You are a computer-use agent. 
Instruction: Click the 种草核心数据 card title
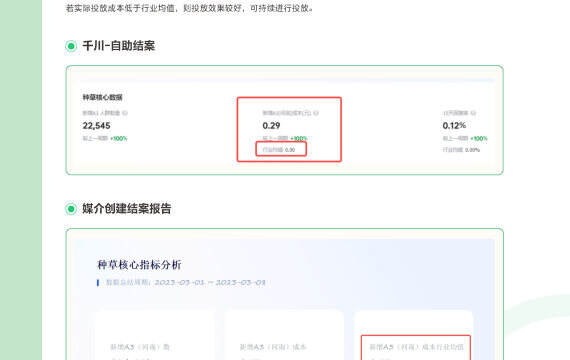[x=103, y=97]
